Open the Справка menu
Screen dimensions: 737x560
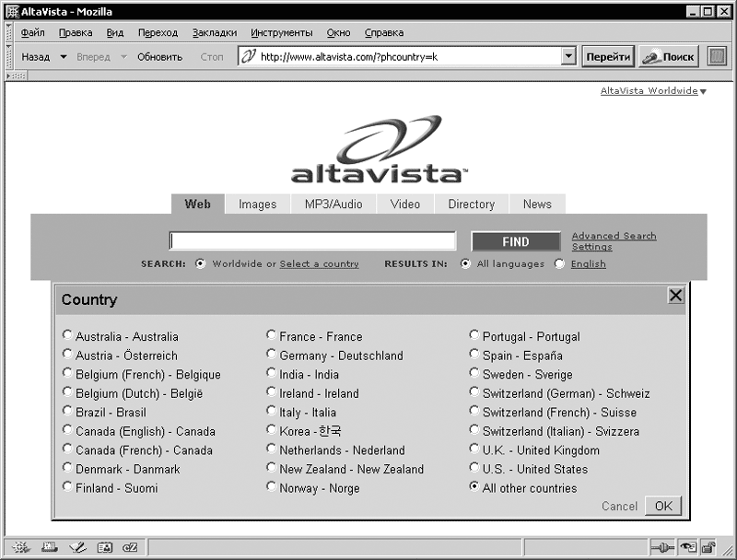pos(384,32)
